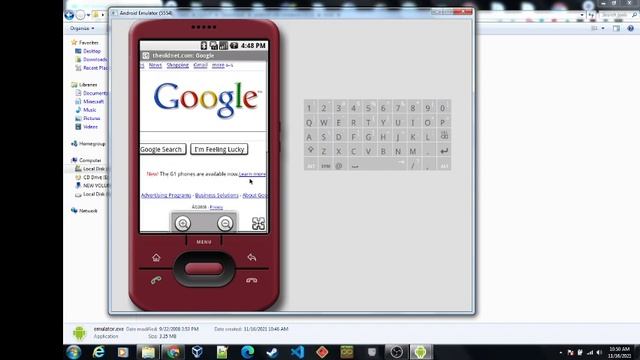The height and width of the screenshot is (360, 640).
Task: Tap the zoom in magnifier on phone screen
Action: click(x=183, y=223)
